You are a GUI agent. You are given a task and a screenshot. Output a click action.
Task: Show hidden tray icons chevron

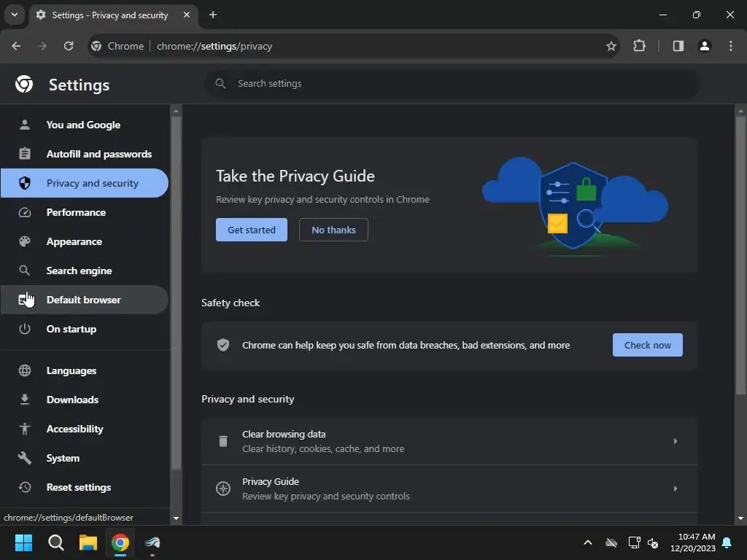tap(588, 542)
